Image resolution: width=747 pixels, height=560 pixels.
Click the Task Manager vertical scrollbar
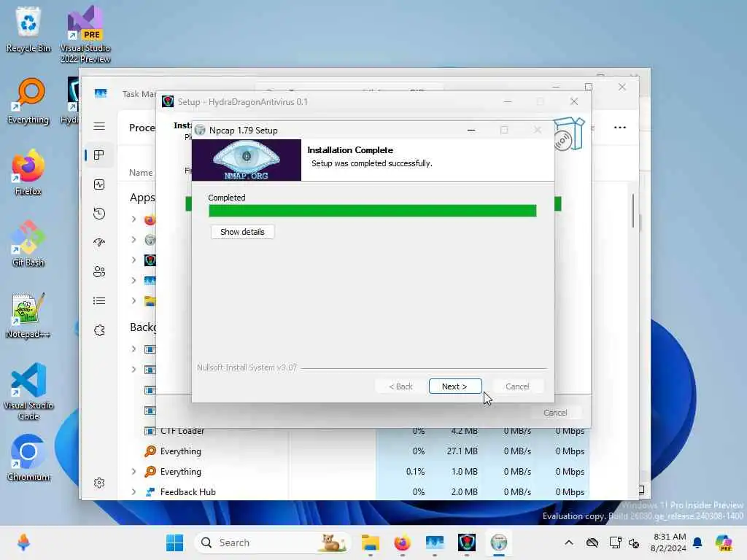click(x=633, y=211)
